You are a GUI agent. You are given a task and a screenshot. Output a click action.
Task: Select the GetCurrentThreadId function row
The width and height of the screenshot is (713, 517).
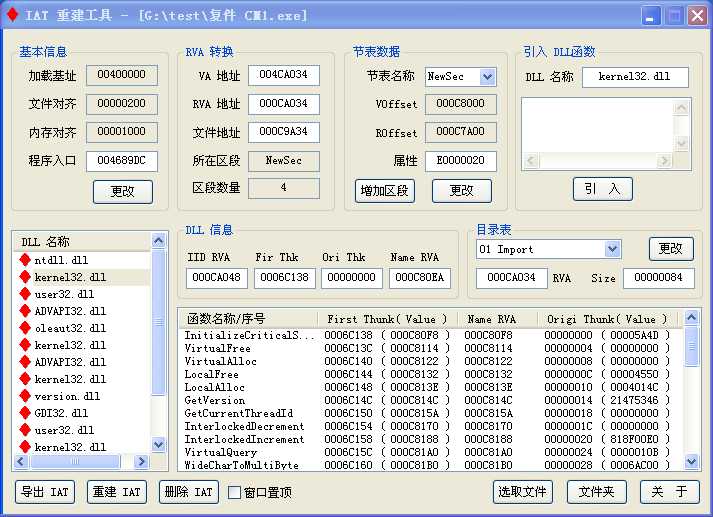click(431, 413)
